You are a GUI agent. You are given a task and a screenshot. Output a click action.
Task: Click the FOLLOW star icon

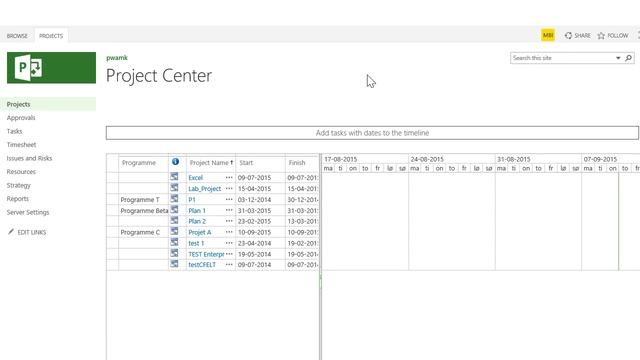pos(601,36)
